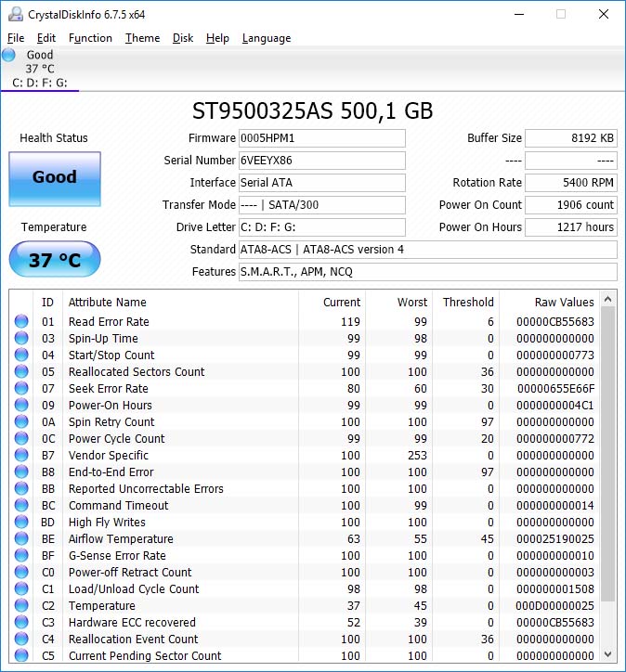Click status orb for Airflow Temperature

(x=21, y=538)
